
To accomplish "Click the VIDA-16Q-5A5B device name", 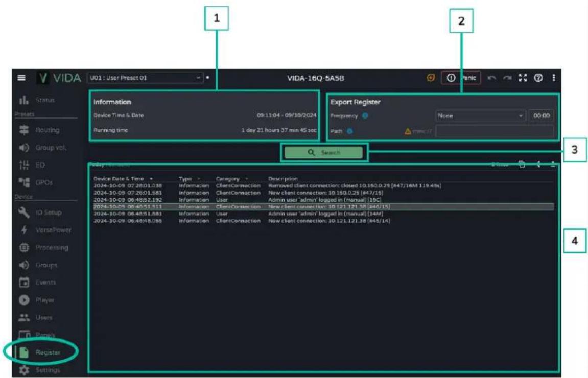I will pos(315,78).
